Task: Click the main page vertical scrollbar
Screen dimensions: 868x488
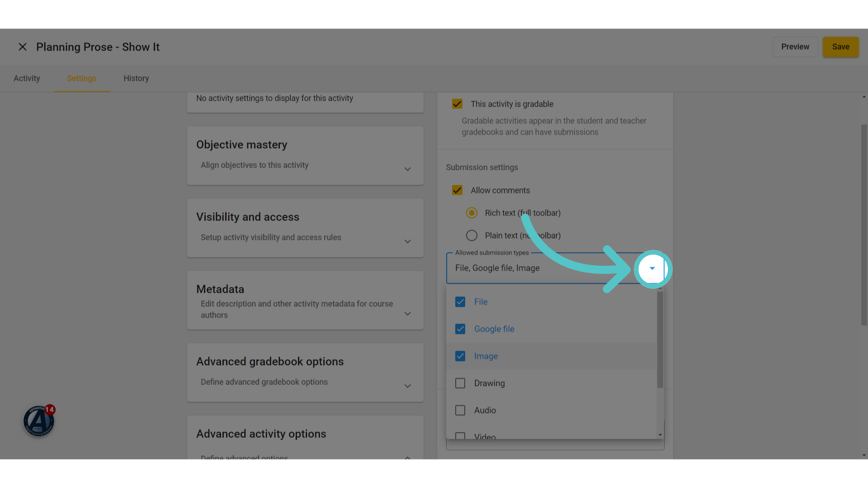Action: pos(864,225)
